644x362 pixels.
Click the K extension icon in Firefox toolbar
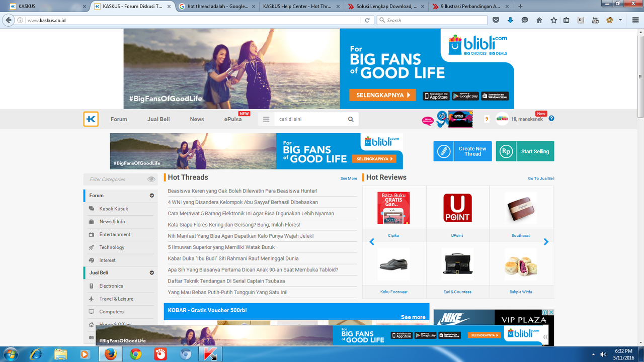coord(581,20)
